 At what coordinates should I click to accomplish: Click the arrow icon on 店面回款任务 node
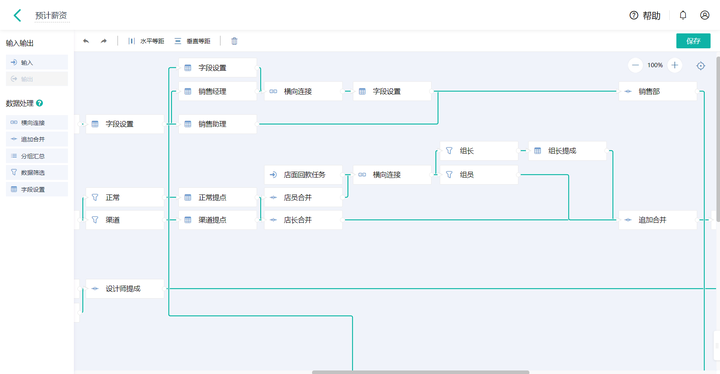coord(273,175)
